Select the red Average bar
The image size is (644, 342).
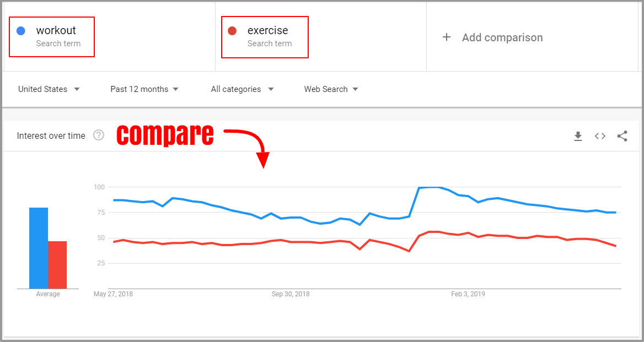(57, 265)
